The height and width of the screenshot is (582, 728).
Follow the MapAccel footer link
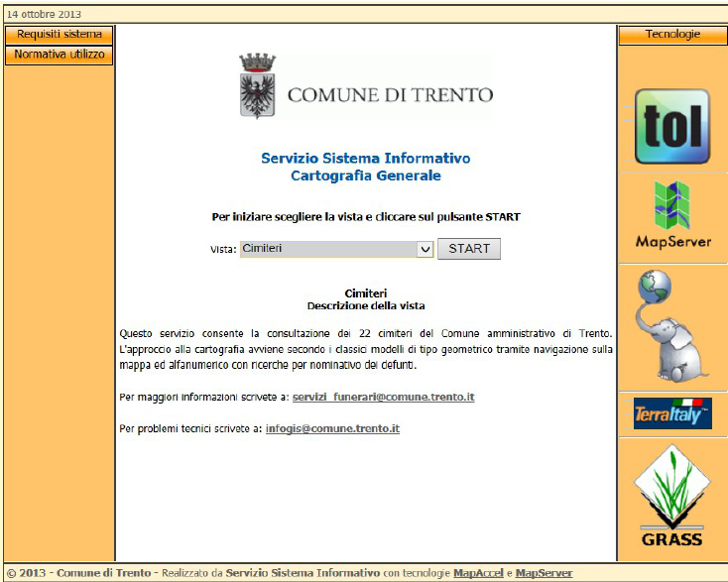[478, 573]
